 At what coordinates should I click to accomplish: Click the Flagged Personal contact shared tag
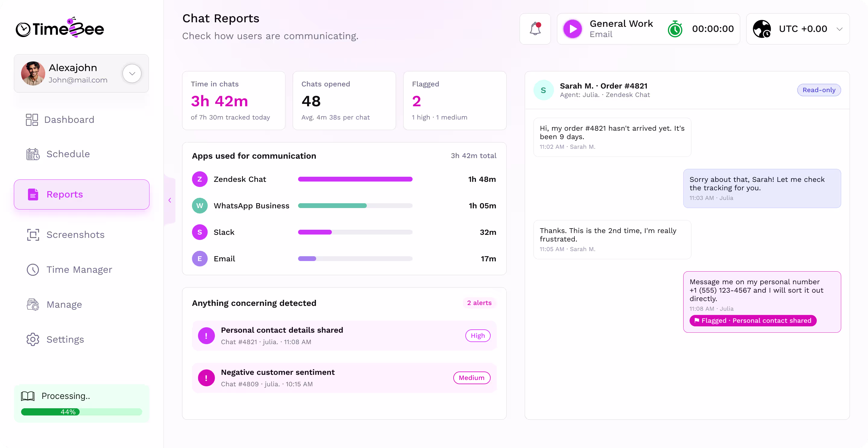coord(753,321)
